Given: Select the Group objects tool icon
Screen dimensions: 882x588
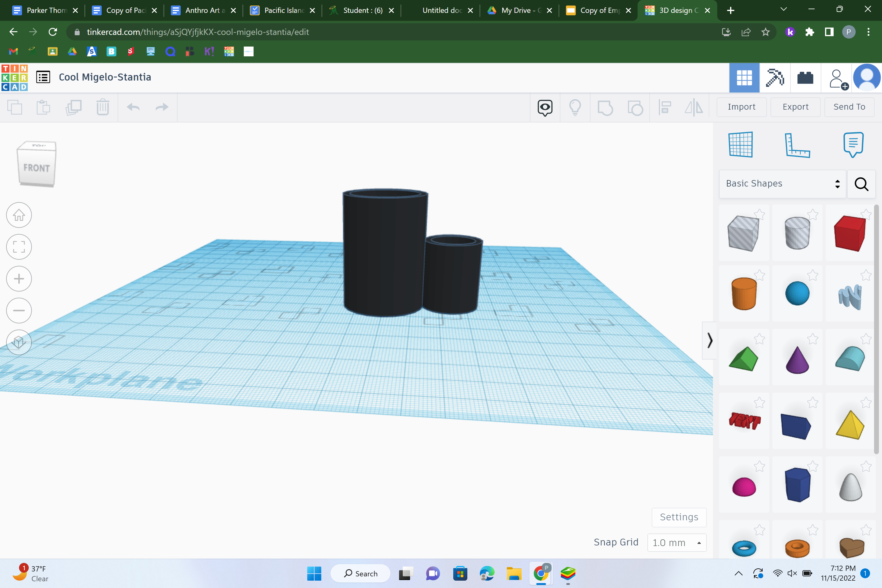Looking at the screenshot, I should [x=605, y=107].
